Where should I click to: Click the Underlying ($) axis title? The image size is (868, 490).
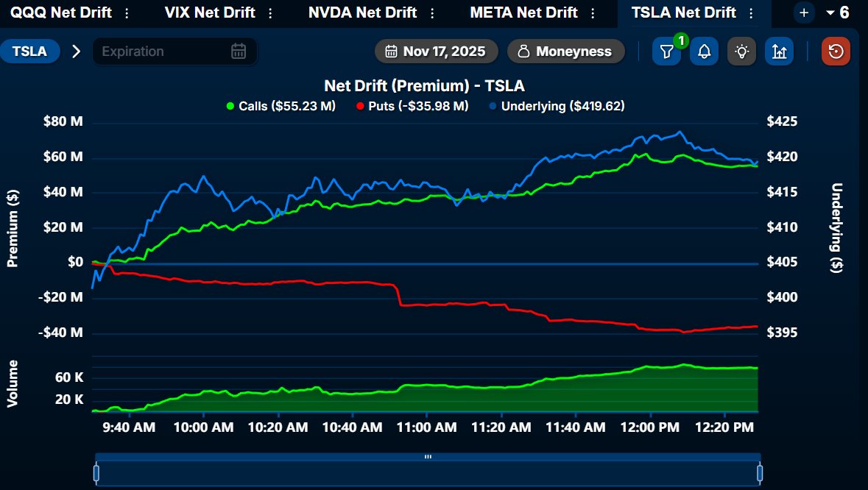click(x=836, y=228)
